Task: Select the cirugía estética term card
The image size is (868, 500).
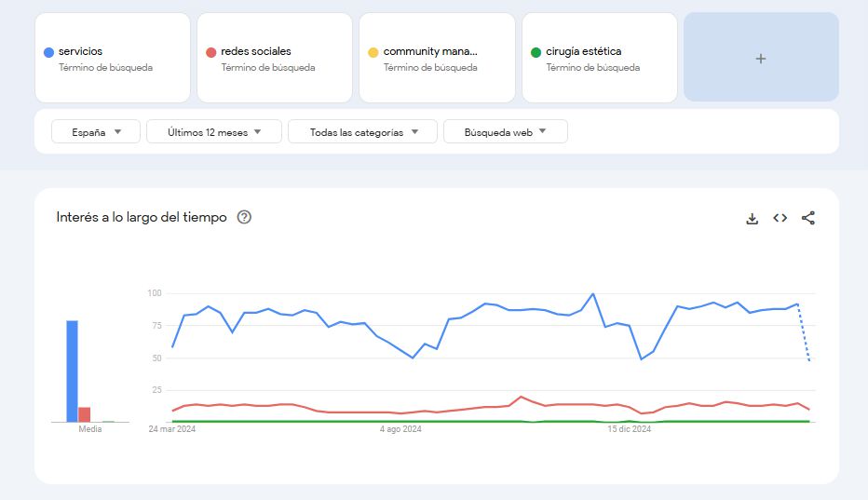Action: click(x=599, y=58)
